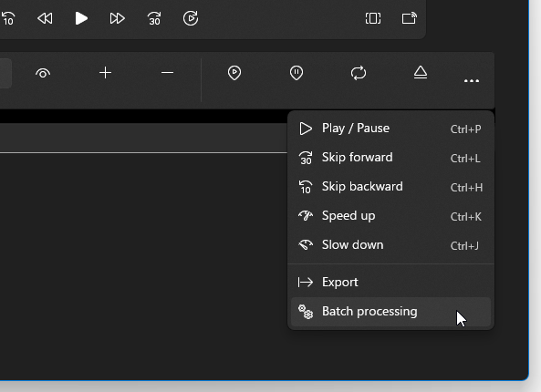Click the play marker pin icon
Image resolution: width=541 pixels, height=392 pixels.
(234, 73)
